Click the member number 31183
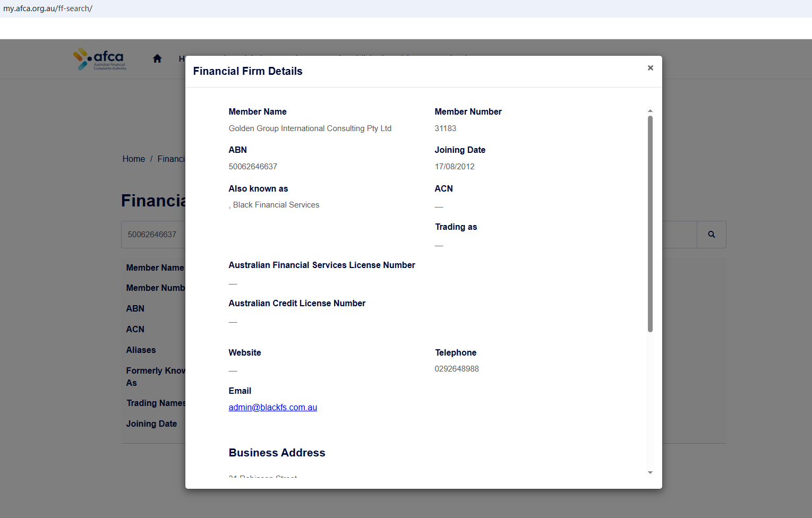 [445, 128]
